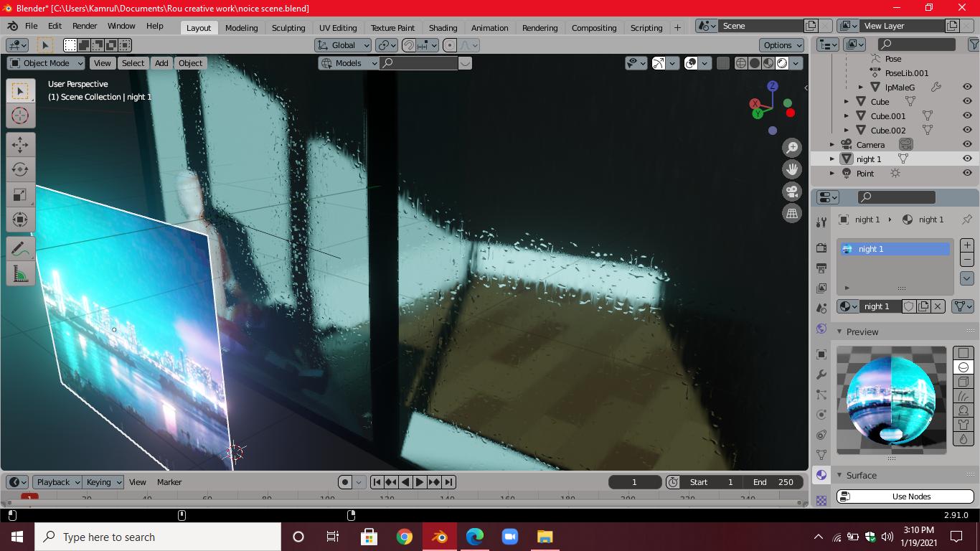Toggle X-ray display in viewport header
This screenshot has width=980, height=551.
pyautogui.click(x=723, y=63)
